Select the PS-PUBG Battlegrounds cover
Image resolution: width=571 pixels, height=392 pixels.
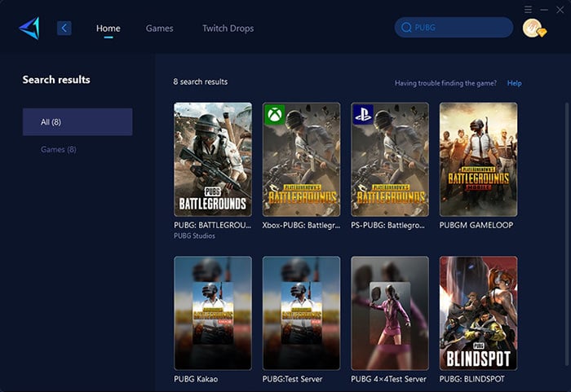[x=390, y=160]
